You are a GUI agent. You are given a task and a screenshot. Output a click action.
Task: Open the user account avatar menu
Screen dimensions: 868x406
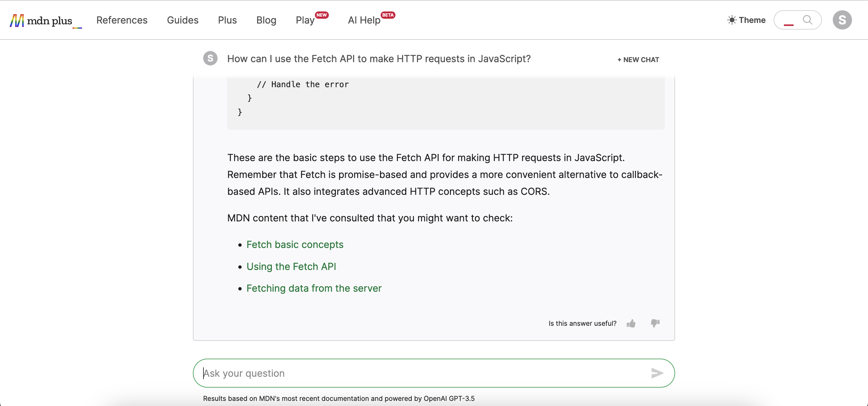click(x=842, y=20)
